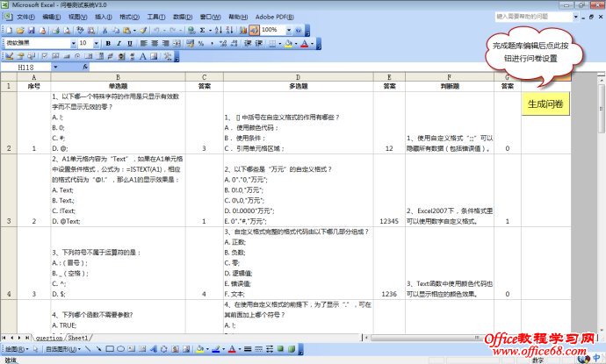Apply blue Line Color on Drawing toolbar

tap(216, 349)
